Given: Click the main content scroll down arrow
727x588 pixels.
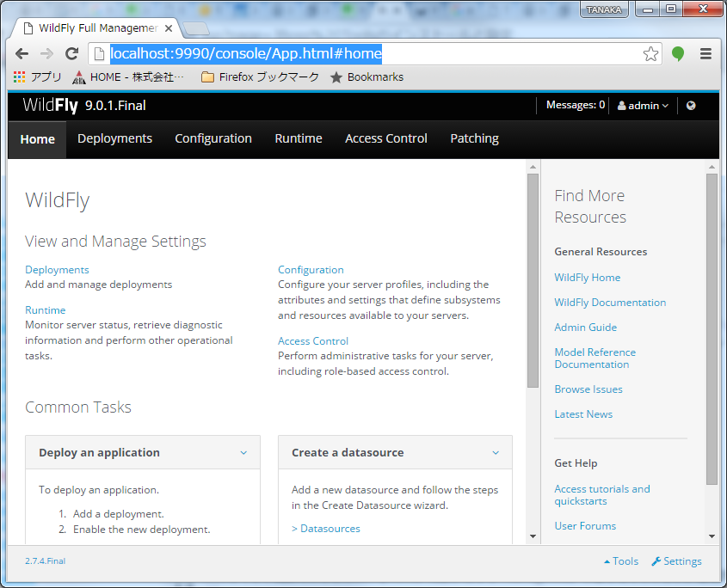Looking at the screenshot, I should [x=533, y=536].
